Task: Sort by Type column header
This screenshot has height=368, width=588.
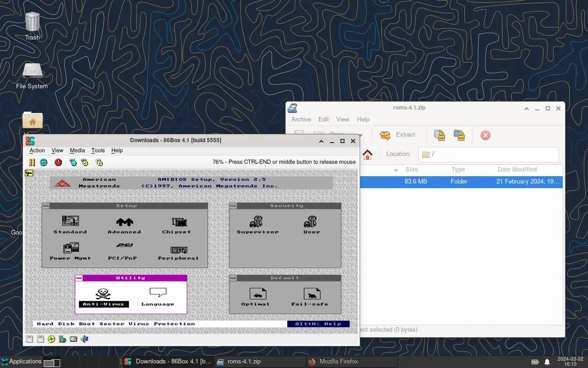Action: coord(458,169)
